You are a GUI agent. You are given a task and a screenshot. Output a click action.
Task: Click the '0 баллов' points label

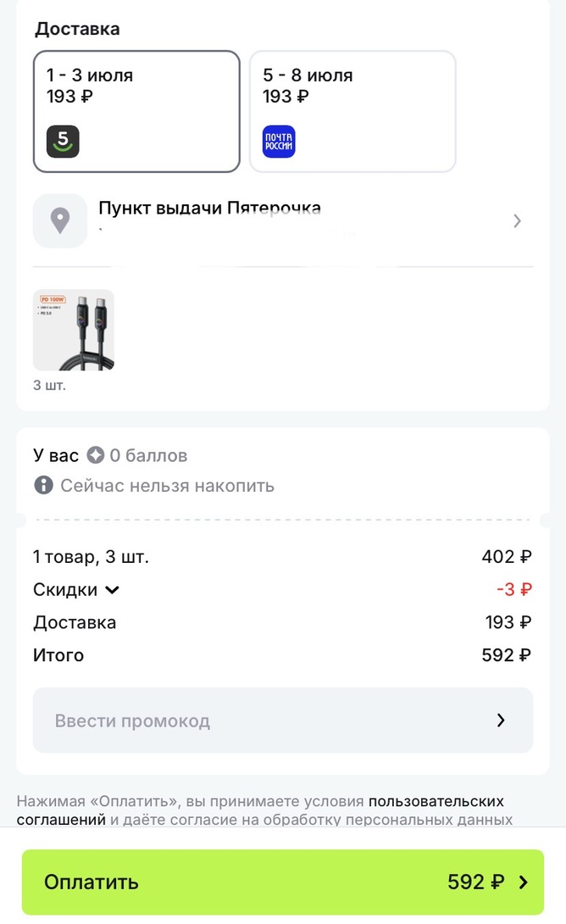click(x=149, y=456)
